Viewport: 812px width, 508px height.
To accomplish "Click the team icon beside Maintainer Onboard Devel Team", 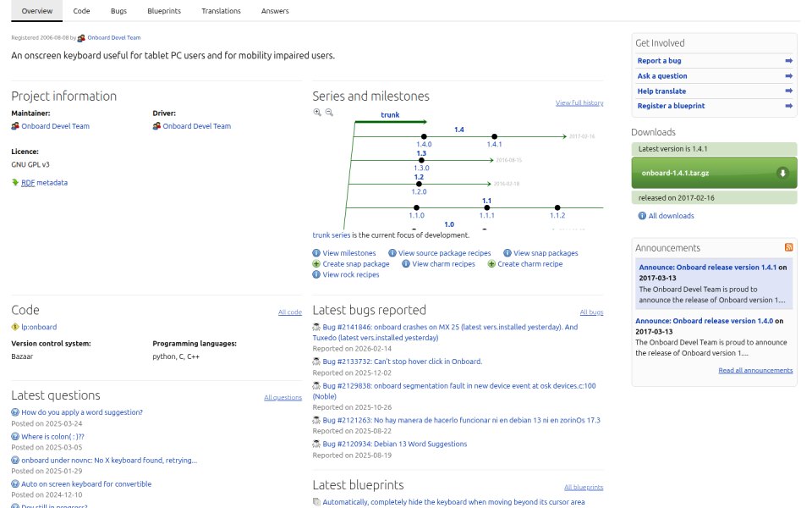I will pos(15,126).
